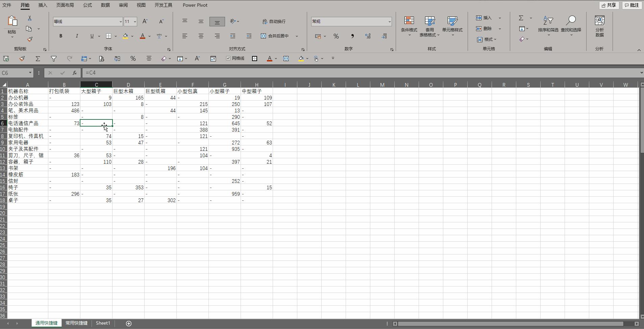Collapse the ribbon with the caret

coord(639,50)
